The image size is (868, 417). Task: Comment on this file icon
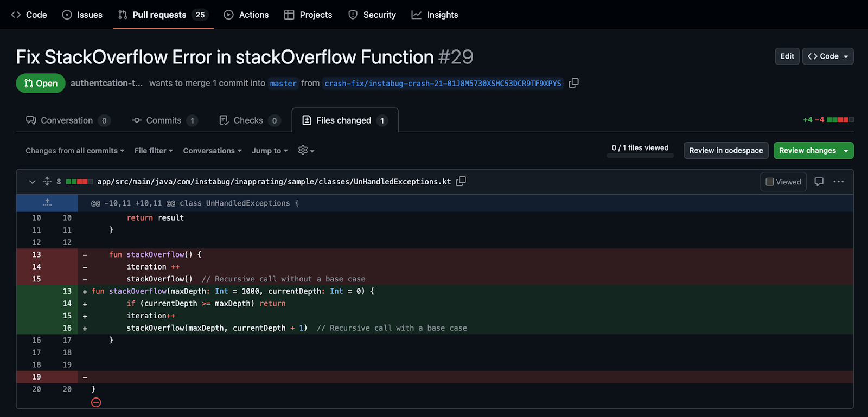pyautogui.click(x=819, y=182)
